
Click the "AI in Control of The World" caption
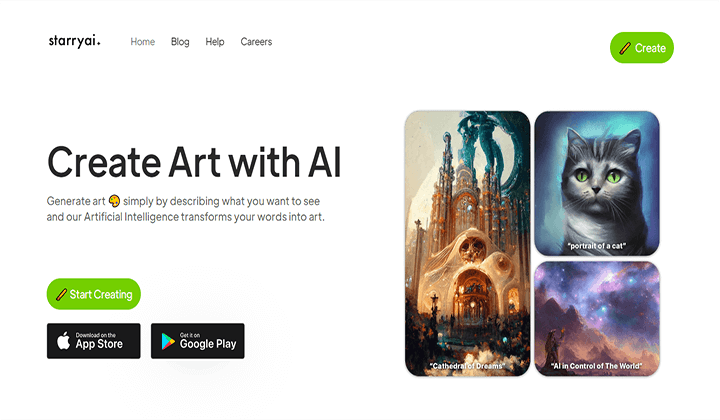596,366
